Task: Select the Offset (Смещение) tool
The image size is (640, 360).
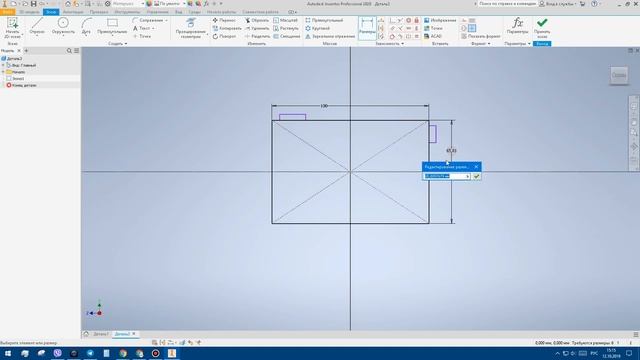Action: coord(287,36)
